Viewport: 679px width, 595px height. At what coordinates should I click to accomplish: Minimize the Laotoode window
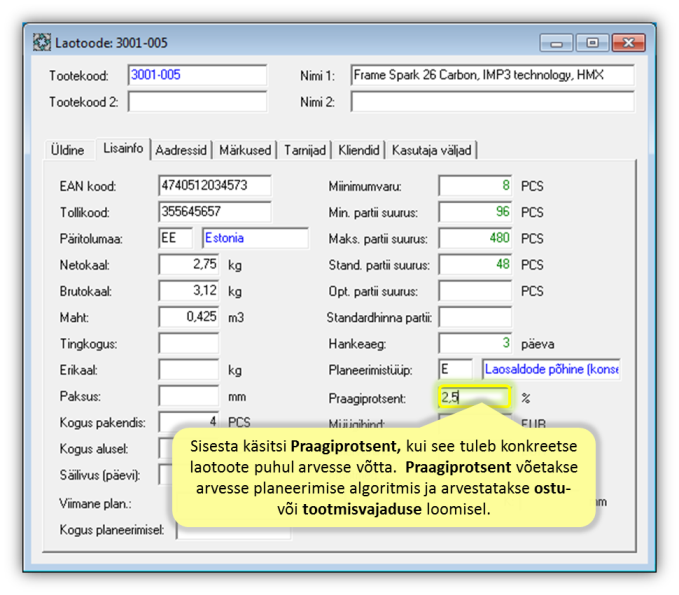tap(556, 43)
